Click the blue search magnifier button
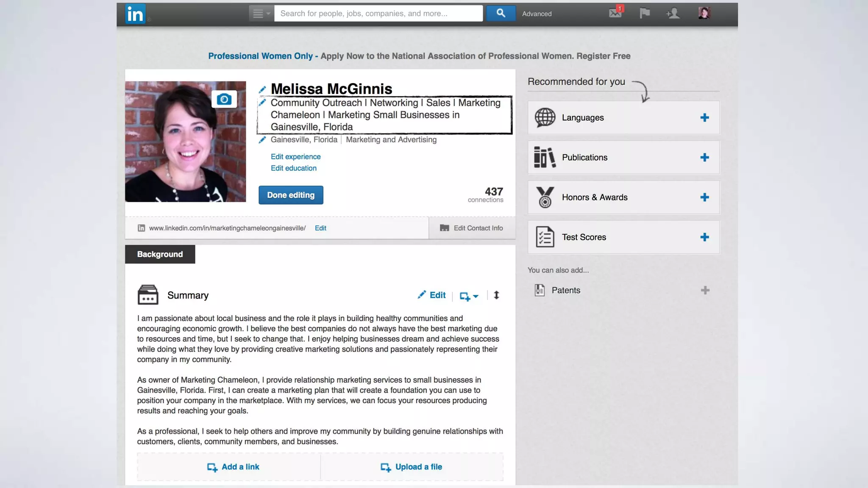The image size is (868, 488). (501, 13)
